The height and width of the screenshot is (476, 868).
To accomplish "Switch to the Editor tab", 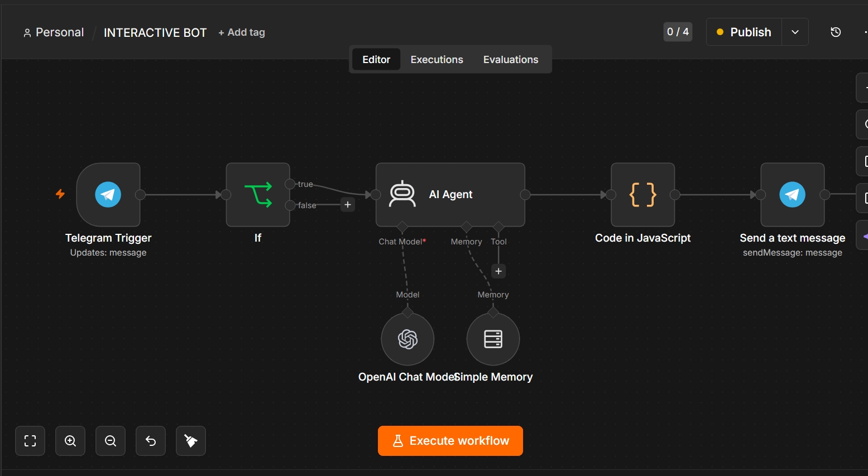I will click(x=376, y=60).
